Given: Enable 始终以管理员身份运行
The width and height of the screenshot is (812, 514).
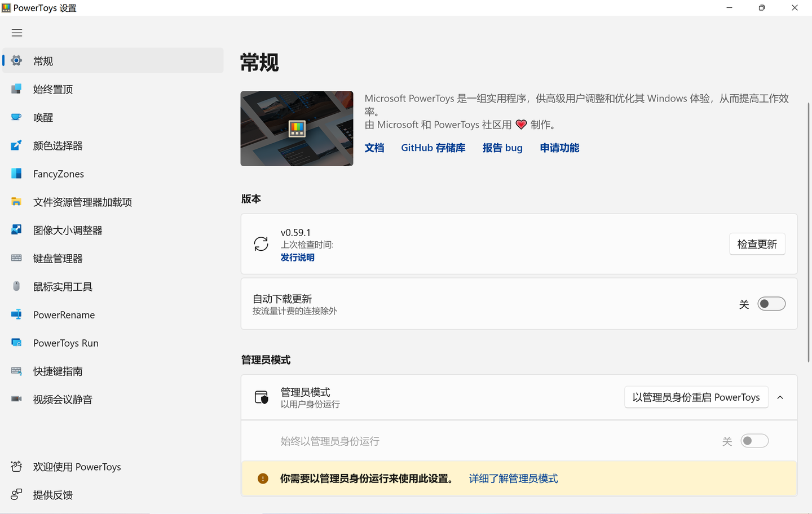Looking at the screenshot, I should pyautogui.click(x=754, y=441).
